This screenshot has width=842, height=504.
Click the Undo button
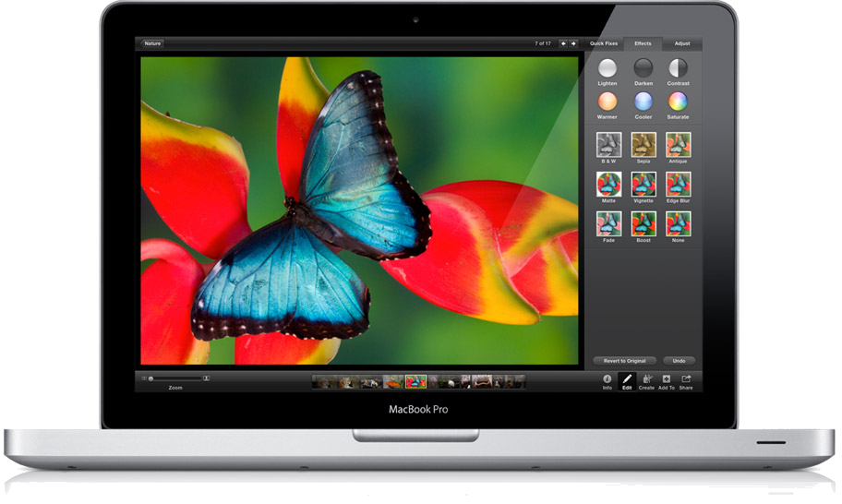pos(679,361)
